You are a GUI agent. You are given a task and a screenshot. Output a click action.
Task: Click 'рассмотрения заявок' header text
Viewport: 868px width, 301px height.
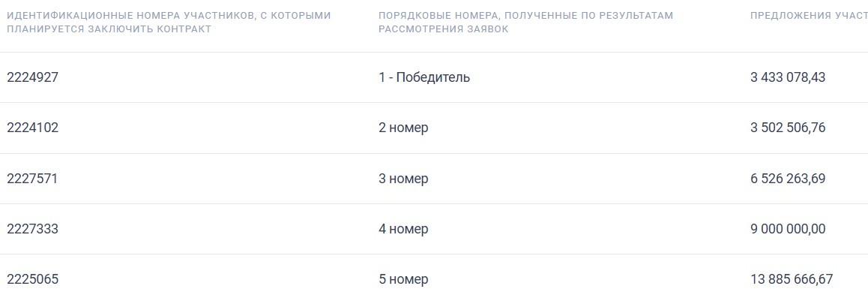[444, 29]
